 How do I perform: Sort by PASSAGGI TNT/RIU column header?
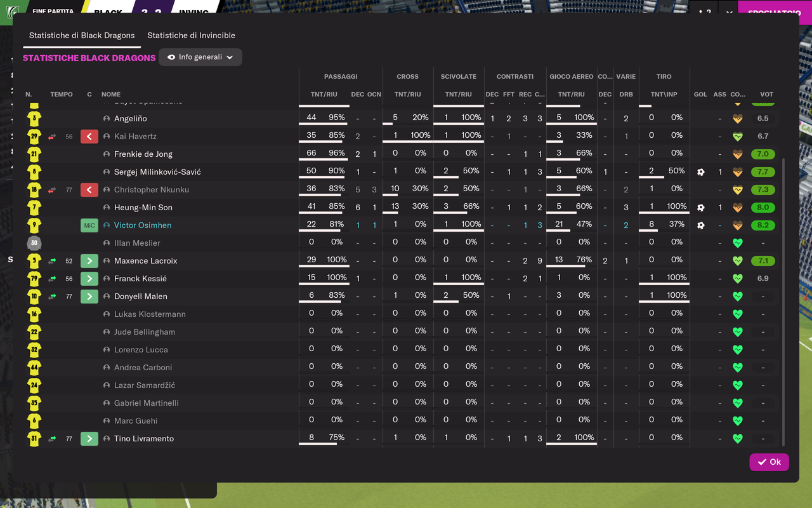pyautogui.click(x=324, y=95)
